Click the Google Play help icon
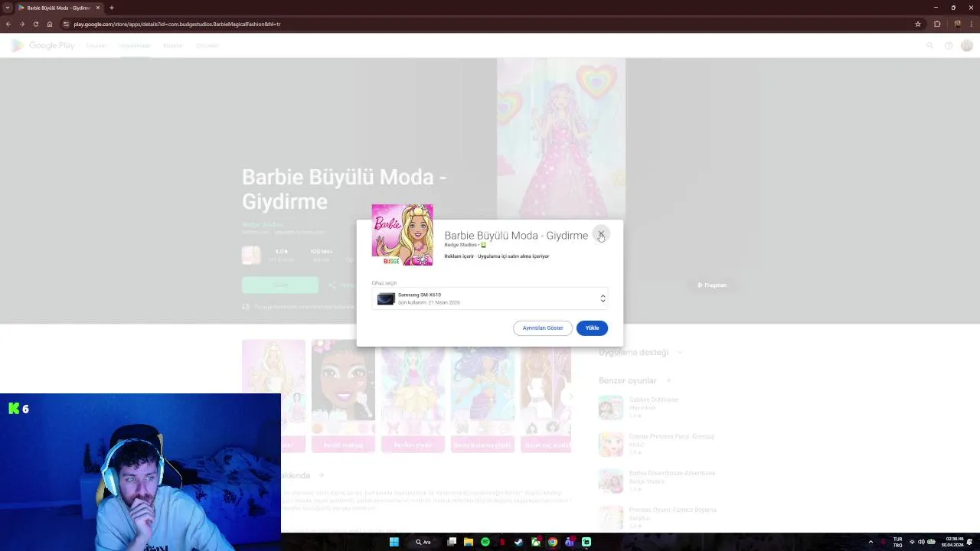 (949, 46)
